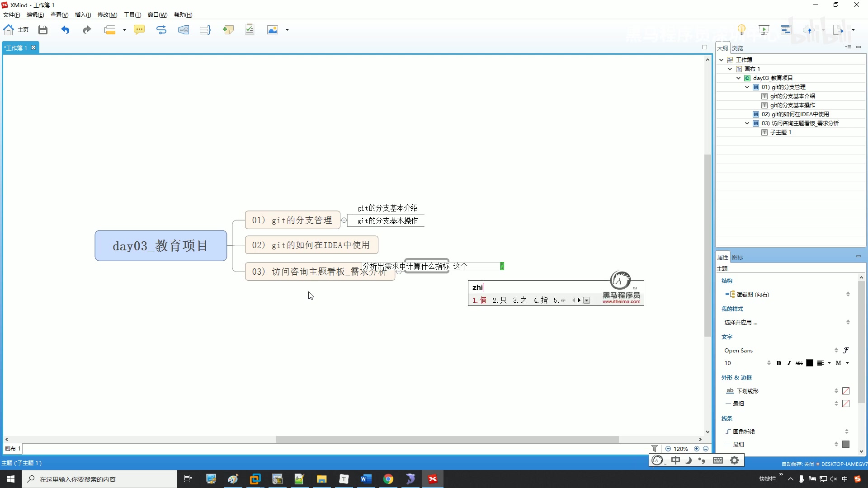
Task: Click the outline/summary brace icon in toolbar
Action: [205, 29]
